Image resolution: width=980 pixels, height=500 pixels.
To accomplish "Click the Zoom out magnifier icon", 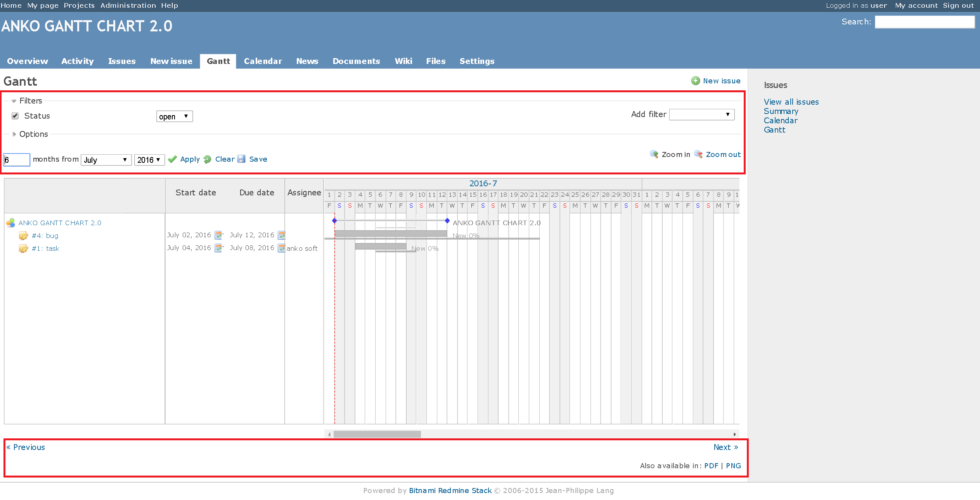I will click(x=698, y=154).
